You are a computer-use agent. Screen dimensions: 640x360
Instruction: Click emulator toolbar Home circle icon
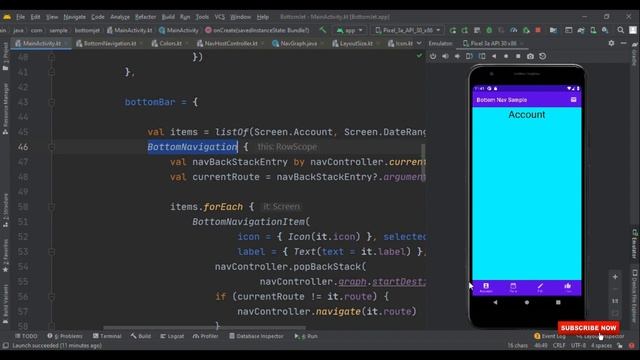[x=506, y=56]
